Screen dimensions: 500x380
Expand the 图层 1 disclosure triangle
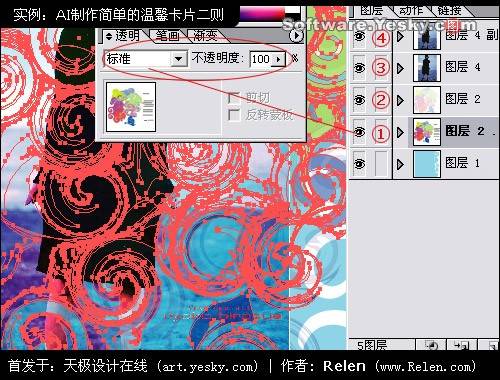tap(400, 164)
